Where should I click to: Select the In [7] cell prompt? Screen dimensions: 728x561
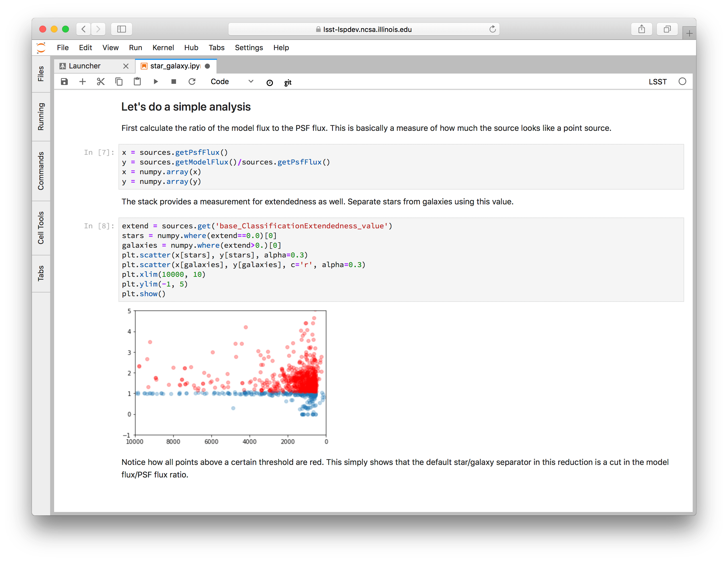pos(99,153)
